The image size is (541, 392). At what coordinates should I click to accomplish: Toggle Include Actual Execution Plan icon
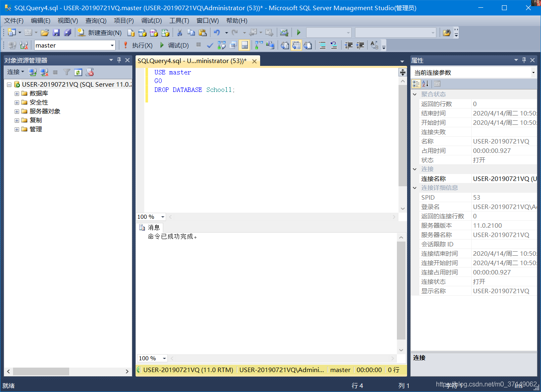pyautogui.click(x=259, y=45)
